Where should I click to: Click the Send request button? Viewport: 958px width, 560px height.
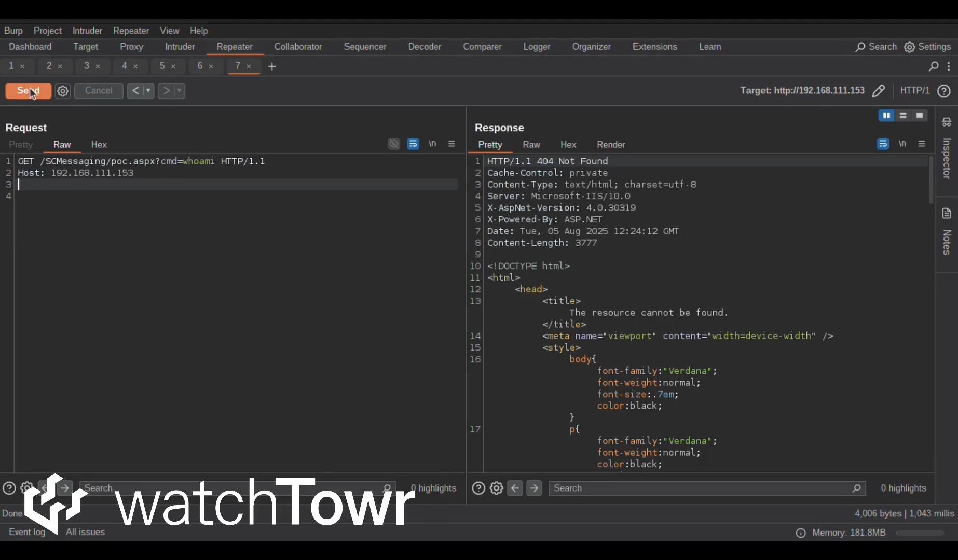pyautogui.click(x=28, y=91)
